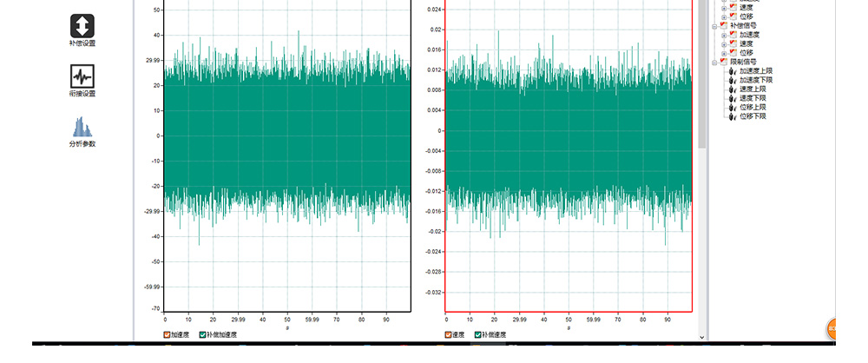
Task: Collapse the 补偿信号 tree node
Action: click(713, 26)
